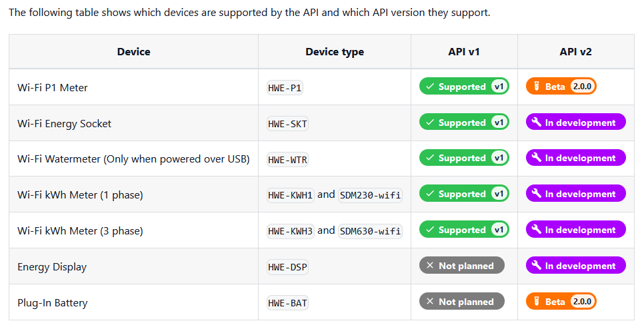Image resolution: width=644 pixels, height=329 pixels.
Task: Select the HWE-P1 device type code
Action: pos(285,88)
